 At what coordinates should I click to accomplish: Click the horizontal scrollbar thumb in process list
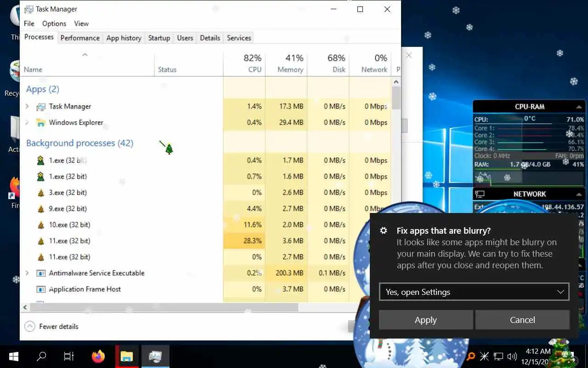164,307
